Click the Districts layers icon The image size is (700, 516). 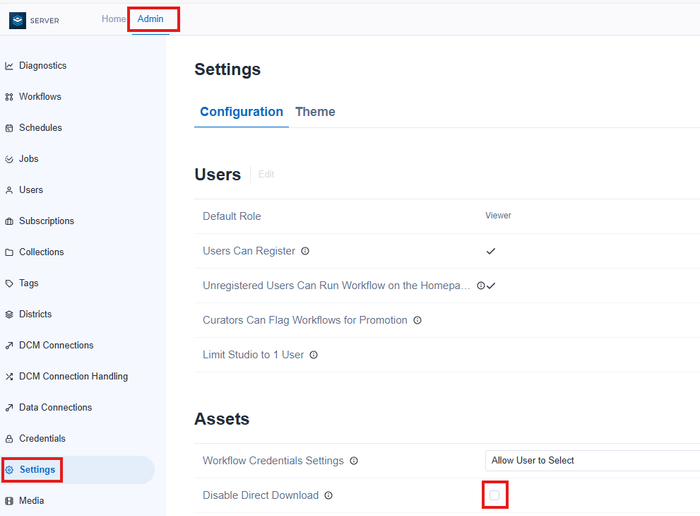pos(9,314)
